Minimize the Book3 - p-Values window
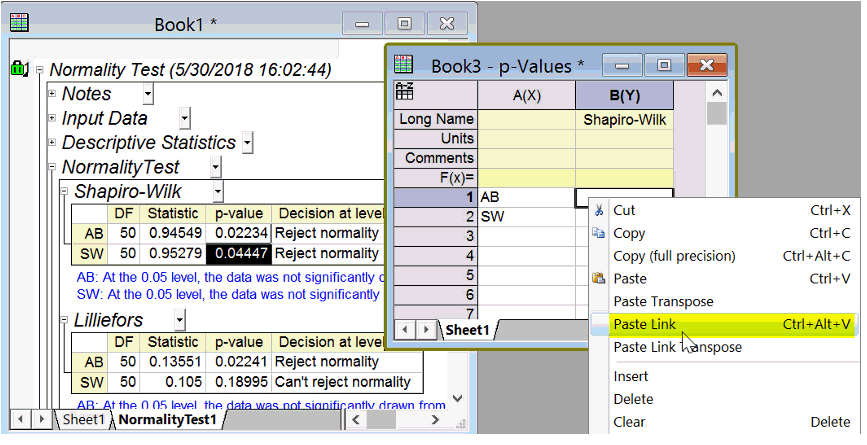 coord(622,66)
